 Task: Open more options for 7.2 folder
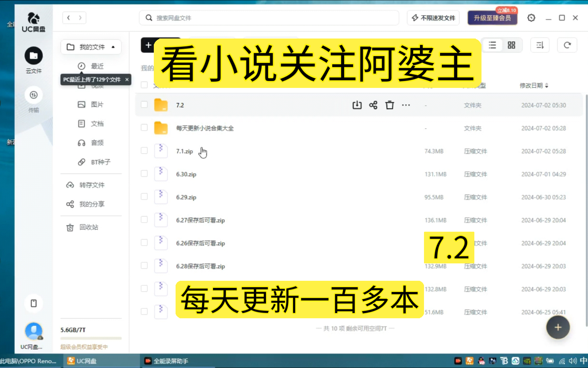406,105
